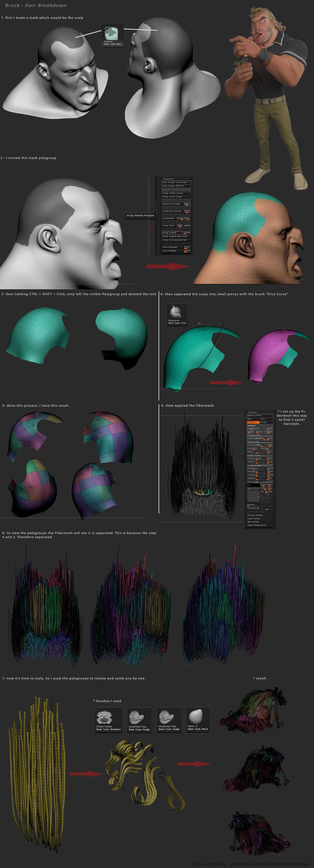The image size is (314, 868).
Task: Click Group As Dynamesh Sub
Action: [176, 240]
